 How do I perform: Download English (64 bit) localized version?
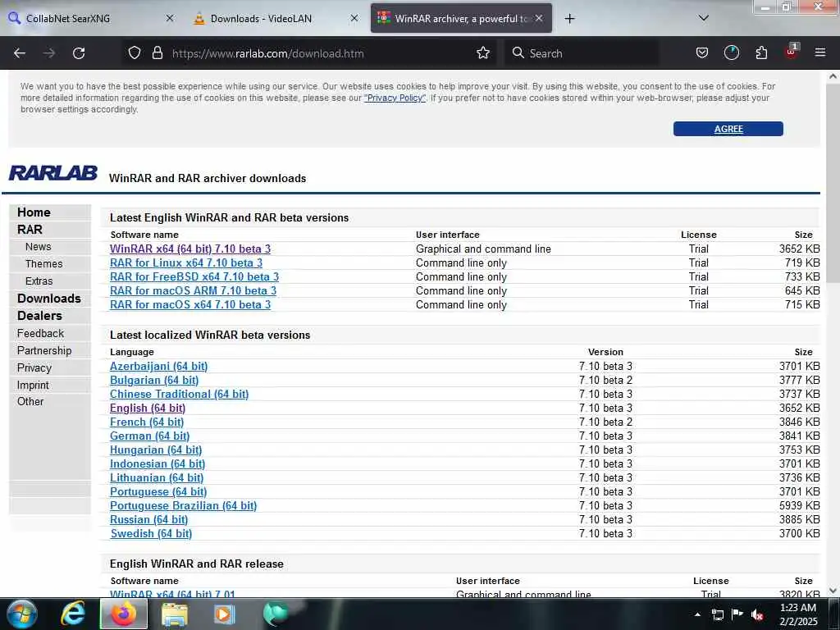click(148, 409)
